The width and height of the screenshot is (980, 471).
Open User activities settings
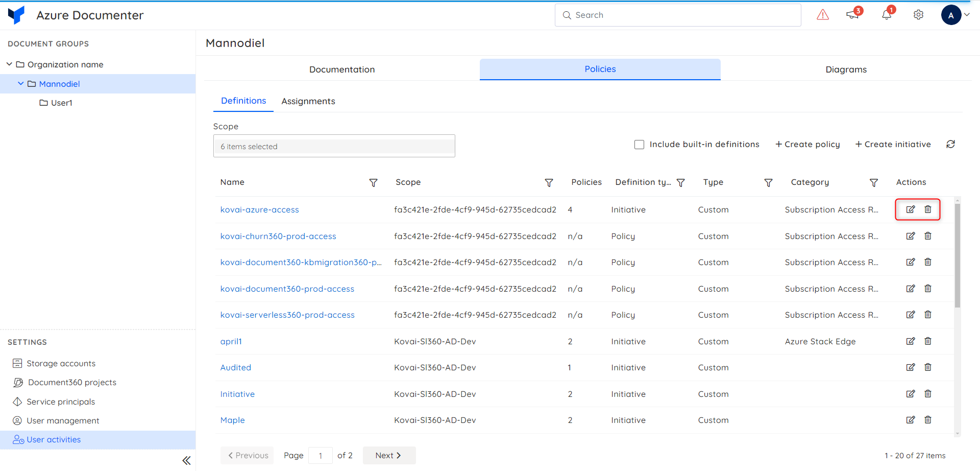[x=97, y=440]
